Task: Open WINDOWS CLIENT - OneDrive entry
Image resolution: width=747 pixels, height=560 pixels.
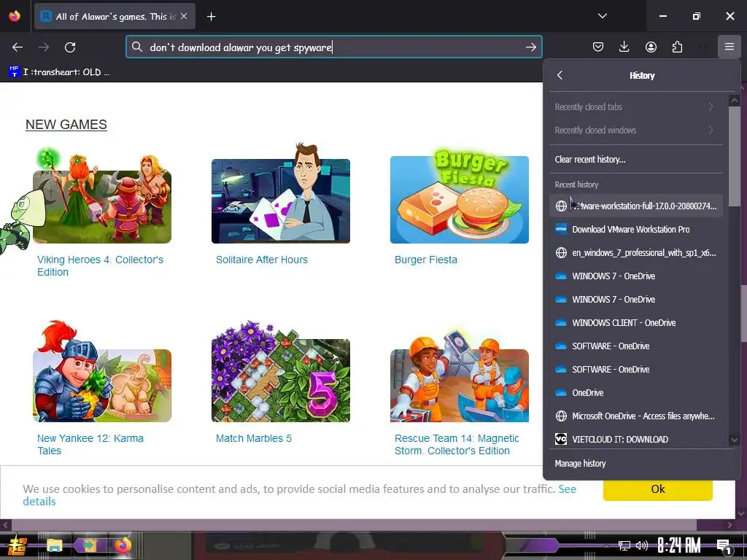Action: coord(635,322)
